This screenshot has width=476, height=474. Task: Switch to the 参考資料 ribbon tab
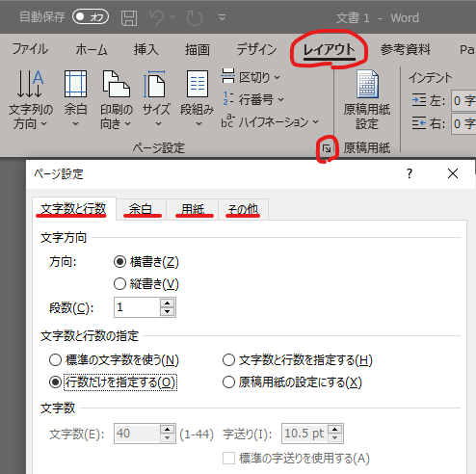point(406,49)
